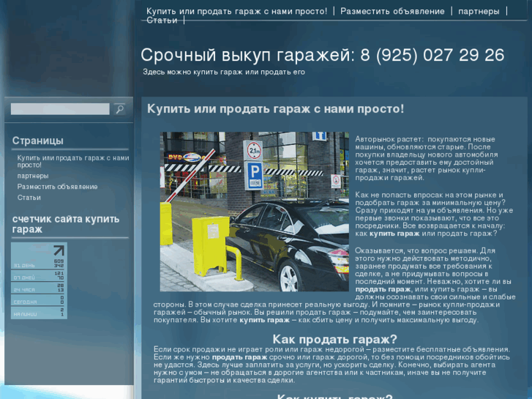
Task: Click the search magnifier button
Action: [x=119, y=109]
